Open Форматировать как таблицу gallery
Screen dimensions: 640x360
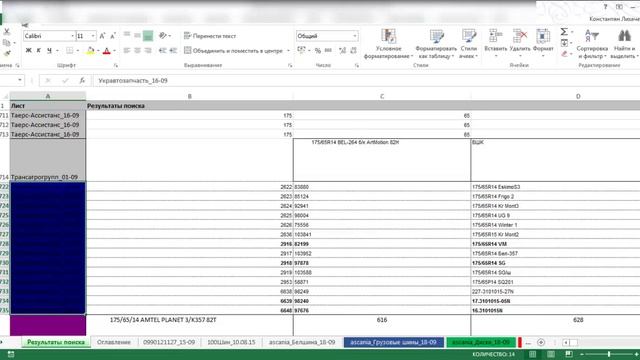(436, 44)
